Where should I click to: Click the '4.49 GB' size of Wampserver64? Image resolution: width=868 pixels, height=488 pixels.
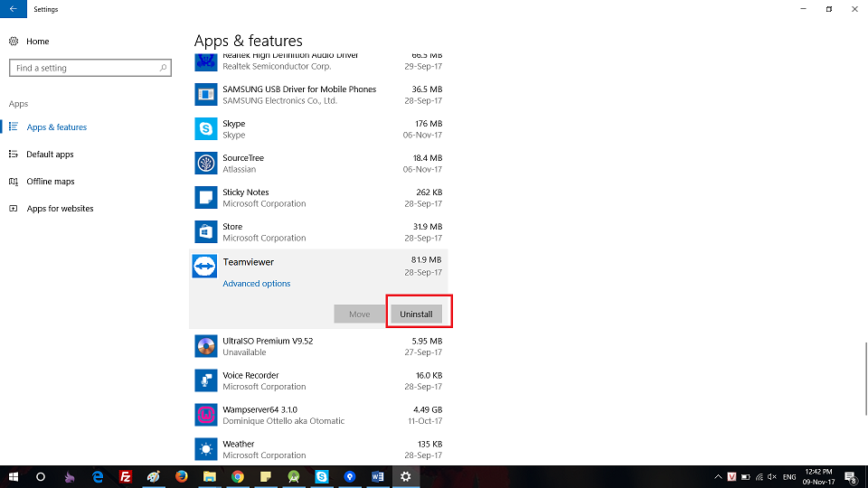(x=428, y=409)
